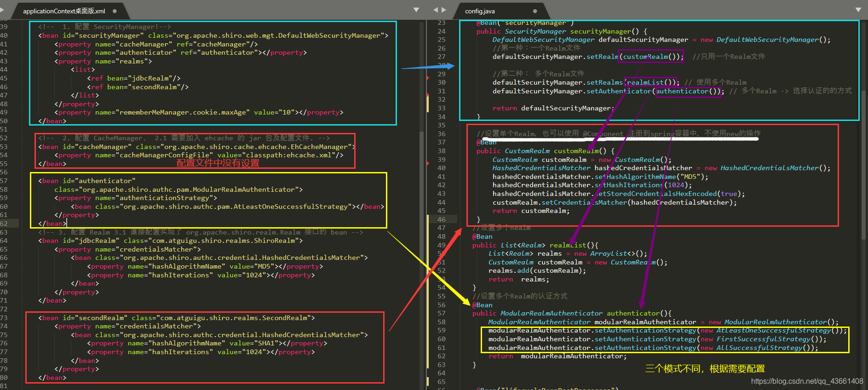The height and width of the screenshot is (390, 868).
Task: Click the bean id="authenticator" line
Action: point(87,181)
